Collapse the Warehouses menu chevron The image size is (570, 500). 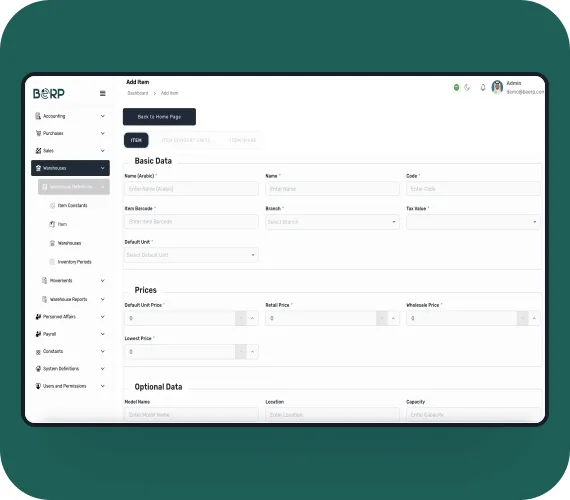(x=103, y=168)
